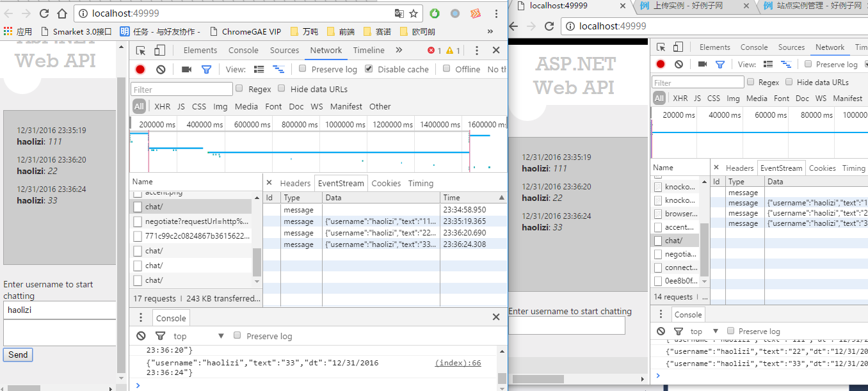Close request detail pane in left DevTools
The image size is (868, 391).
click(269, 183)
